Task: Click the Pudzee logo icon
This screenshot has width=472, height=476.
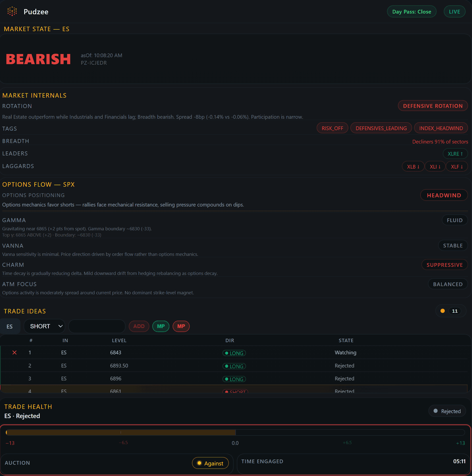Action: pyautogui.click(x=12, y=11)
